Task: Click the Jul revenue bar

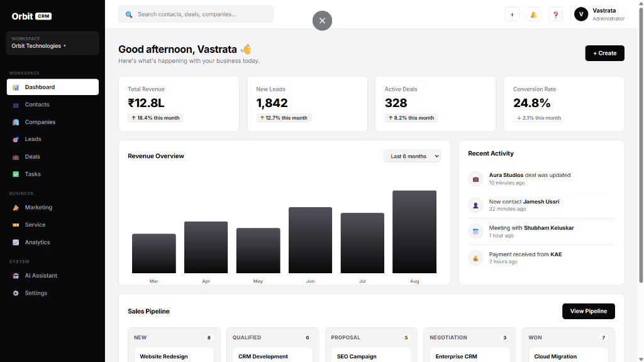Action: pos(362,243)
